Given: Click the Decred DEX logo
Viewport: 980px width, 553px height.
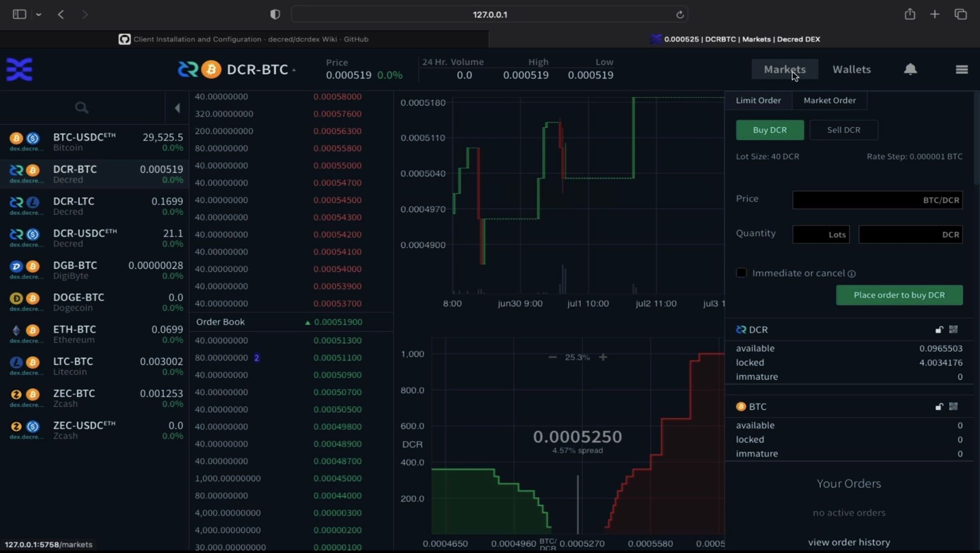Looking at the screenshot, I should pos(19,69).
